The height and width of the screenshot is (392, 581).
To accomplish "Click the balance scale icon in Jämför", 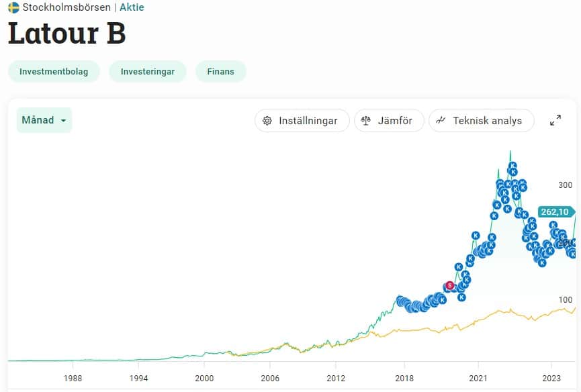I will pos(366,121).
